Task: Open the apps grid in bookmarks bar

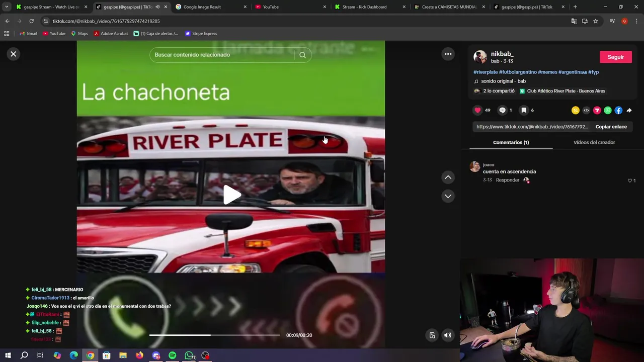Action: coord(7,34)
